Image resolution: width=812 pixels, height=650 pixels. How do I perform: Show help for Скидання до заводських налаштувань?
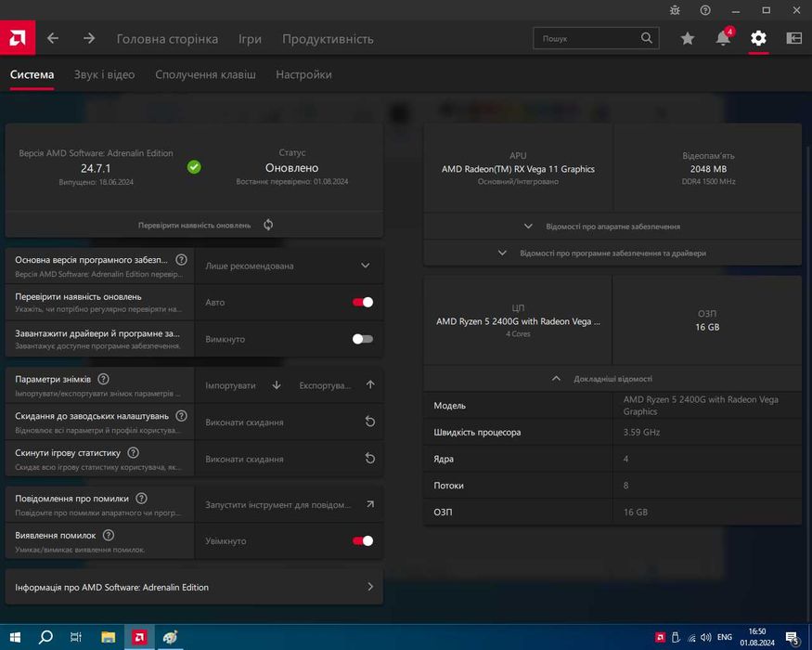181,416
